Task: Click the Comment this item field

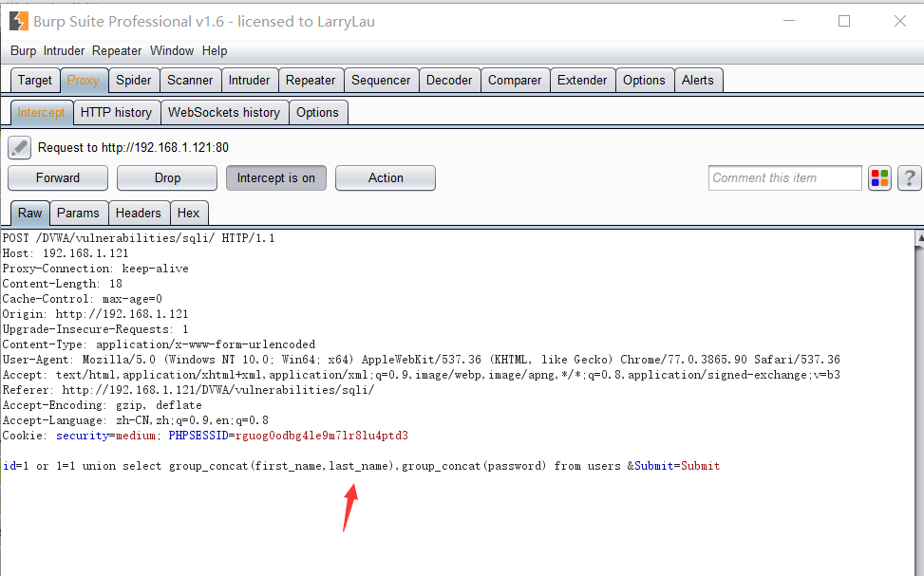Action: pos(785,177)
